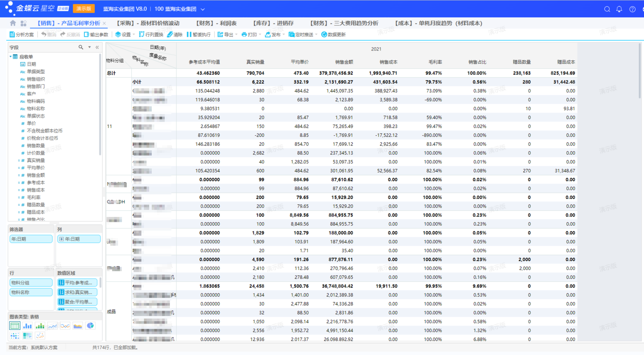Toggle 暂缓执行 pause execution
This screenshot has width=644, height=355.
[x=199, y=34]
